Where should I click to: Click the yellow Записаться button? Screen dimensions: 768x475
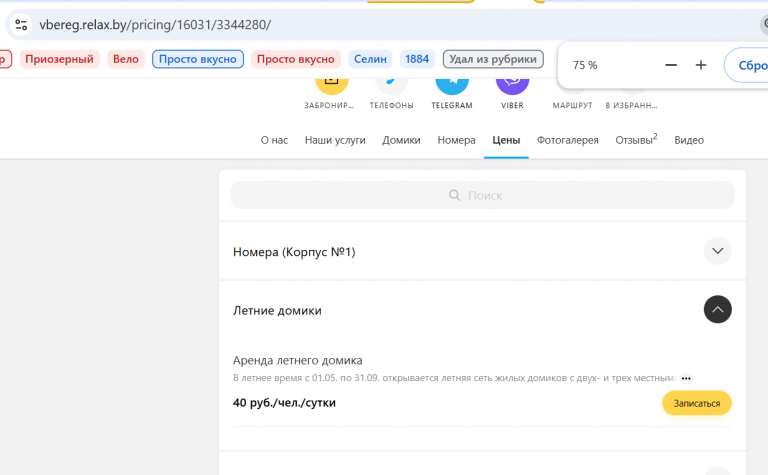(696, 403)
